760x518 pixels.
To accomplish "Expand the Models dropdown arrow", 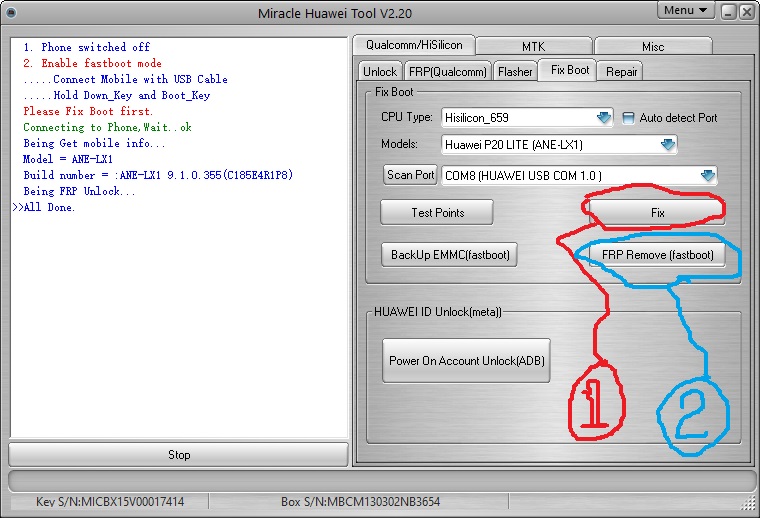I will click(x=667, y=144).
